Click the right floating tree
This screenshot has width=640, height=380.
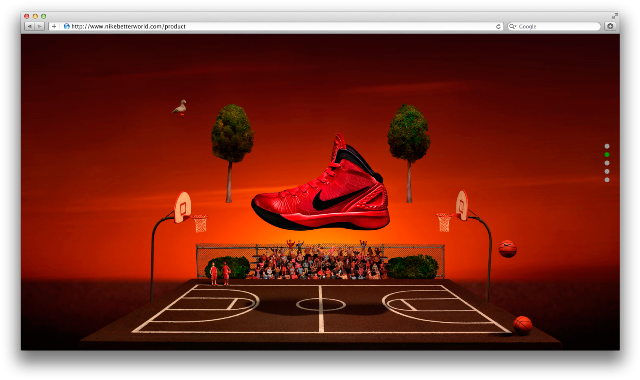pos(409,152)
